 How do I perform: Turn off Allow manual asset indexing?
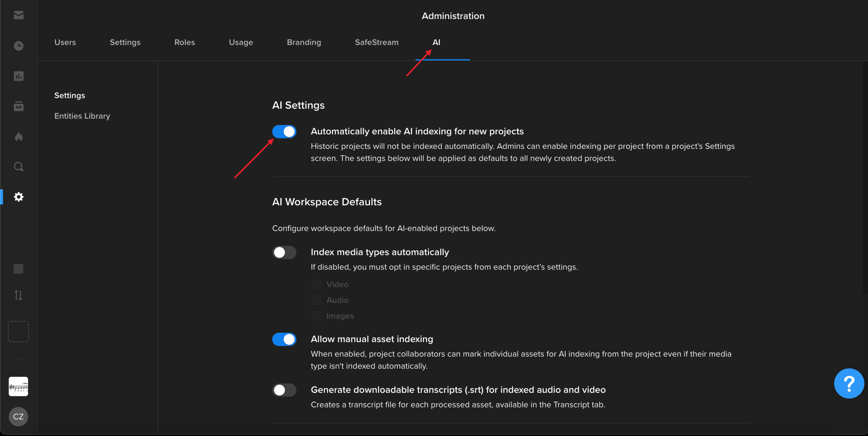(284, 339)
